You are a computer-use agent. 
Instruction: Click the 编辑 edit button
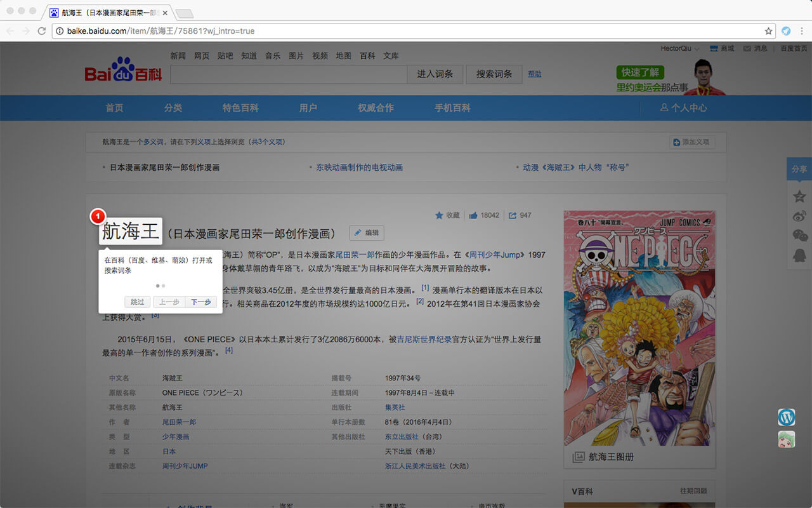click(x=367, y=233)
